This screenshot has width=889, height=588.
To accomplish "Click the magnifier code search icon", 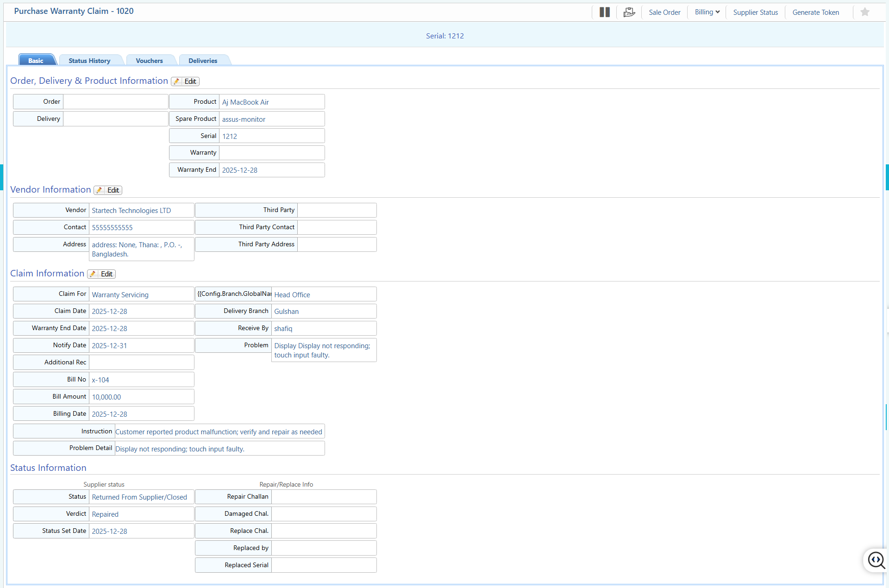I will [876, 560].
